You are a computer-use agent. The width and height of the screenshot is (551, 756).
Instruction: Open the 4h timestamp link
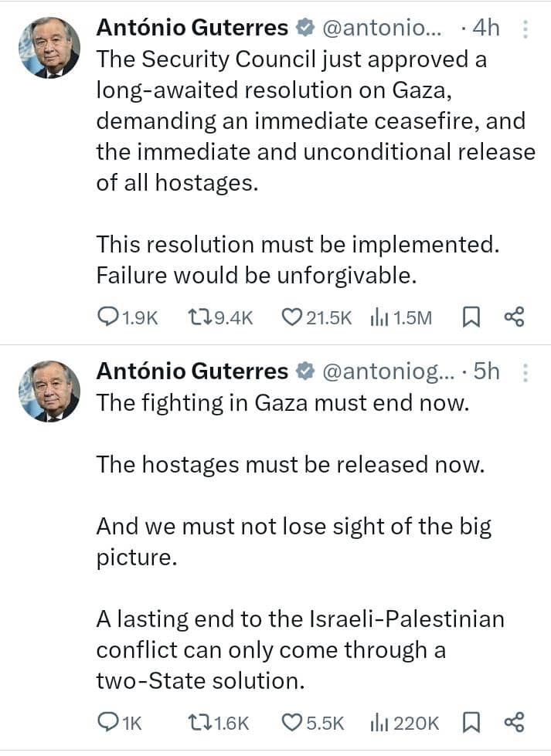point(488,28)
